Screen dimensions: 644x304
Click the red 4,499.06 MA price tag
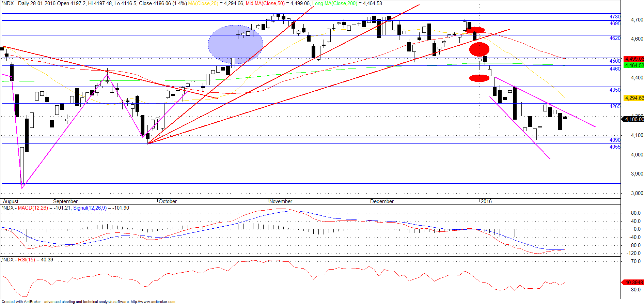(x=634, y=59)
